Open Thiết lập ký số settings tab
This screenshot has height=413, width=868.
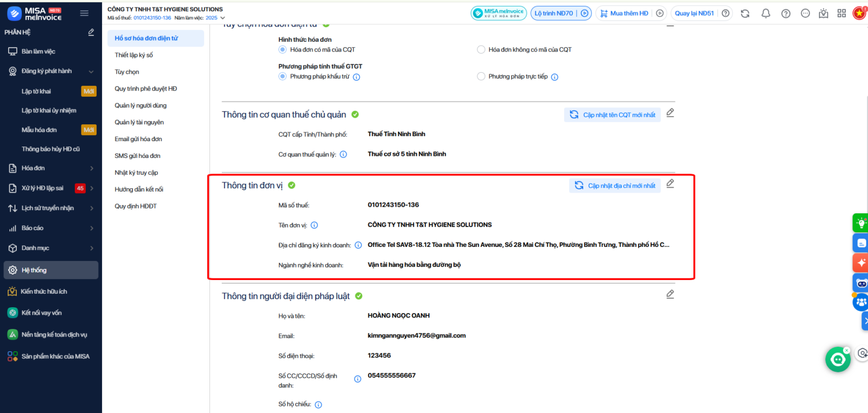click(133, 55)
